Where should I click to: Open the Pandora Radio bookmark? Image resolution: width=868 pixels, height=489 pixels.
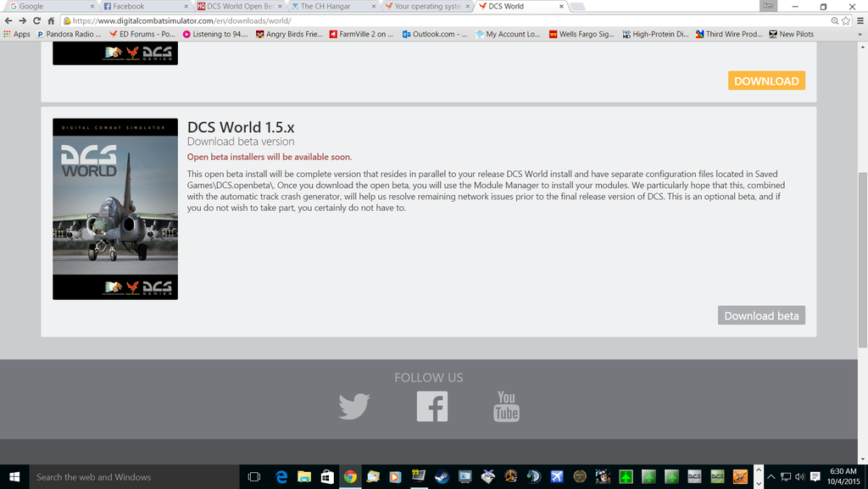(x=70, y=34)
